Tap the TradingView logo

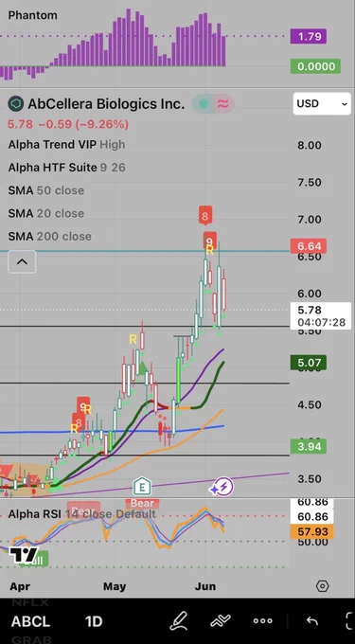(24, 556)
